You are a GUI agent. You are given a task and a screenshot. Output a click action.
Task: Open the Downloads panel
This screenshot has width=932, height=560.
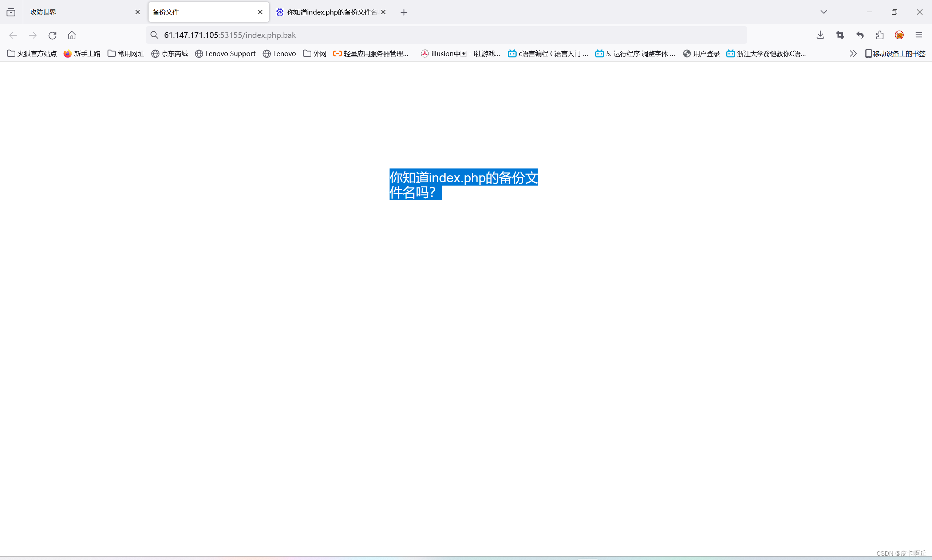(821, 35)
